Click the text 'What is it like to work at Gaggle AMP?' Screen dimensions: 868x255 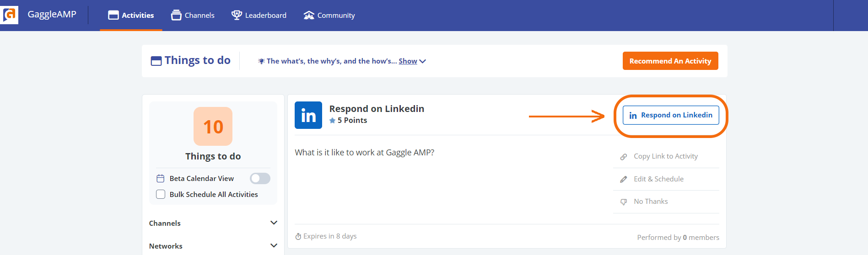pyautogui.click(x=364, y=152)
